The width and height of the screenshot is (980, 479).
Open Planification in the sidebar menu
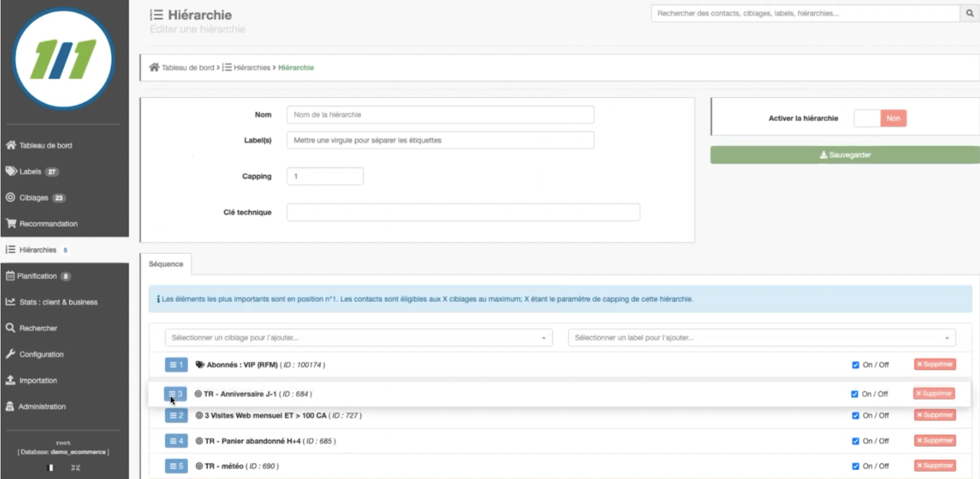click(x=65, y=276)
